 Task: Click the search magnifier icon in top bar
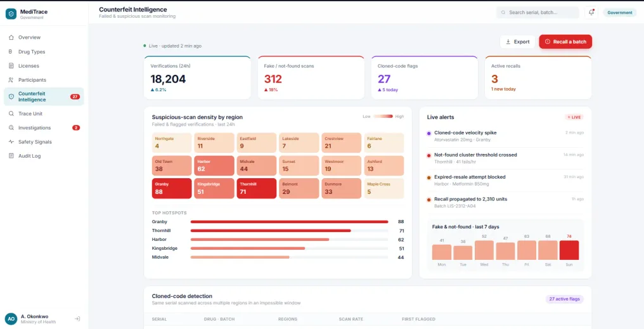click(x=503, y=12)
